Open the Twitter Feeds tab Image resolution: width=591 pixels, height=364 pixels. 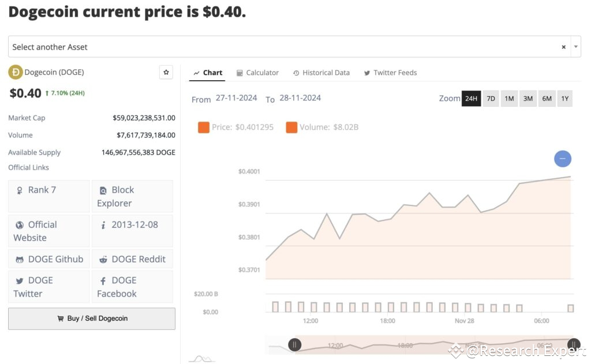(x=391, y=73)
